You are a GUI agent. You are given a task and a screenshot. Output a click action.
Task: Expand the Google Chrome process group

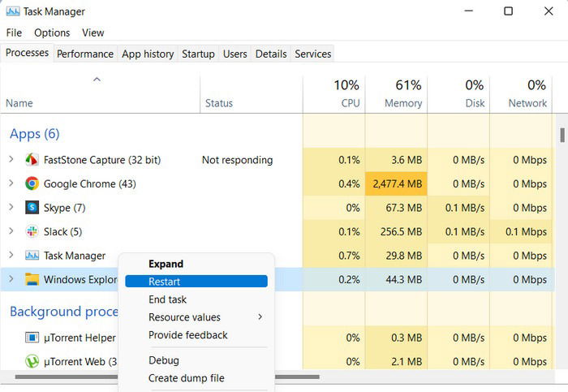click(11, 183)
